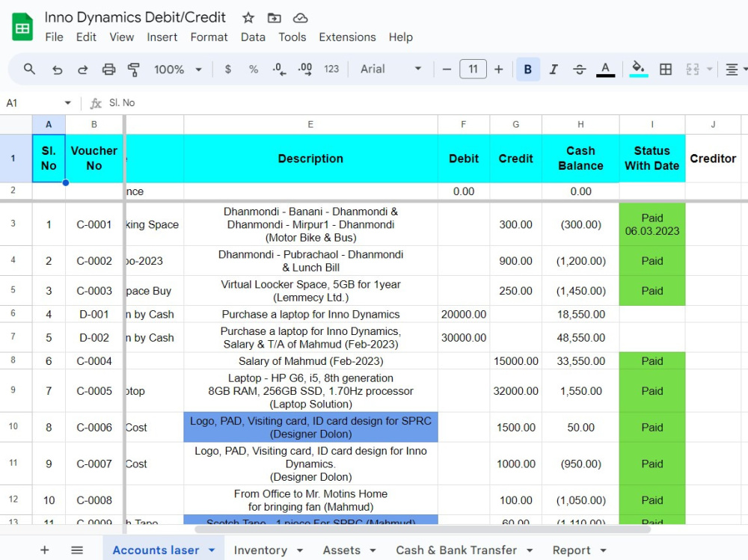Open the File menu
Screen dimensions: 748x560
point(54,37)
